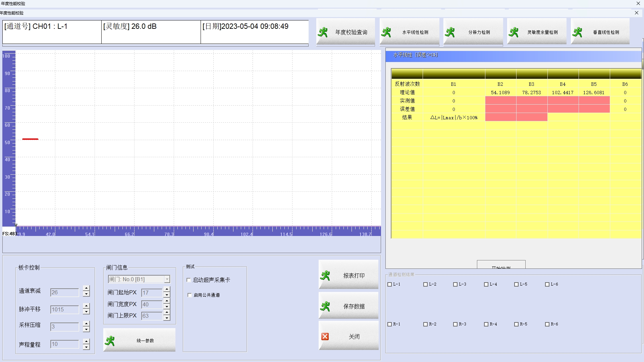This screenshot has width=644, height=362.
Task: Click the 脉冲平移 value field
Action: [x=64, y=309]
